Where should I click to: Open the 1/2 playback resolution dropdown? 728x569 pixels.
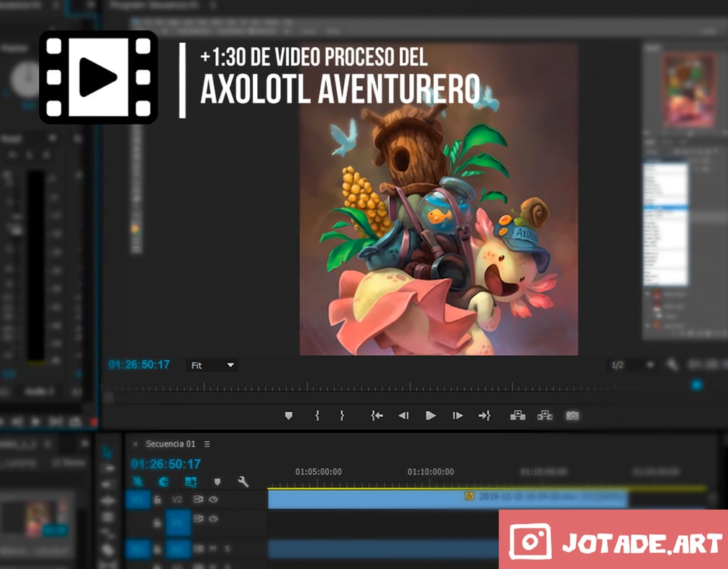[x=631, y=366]
